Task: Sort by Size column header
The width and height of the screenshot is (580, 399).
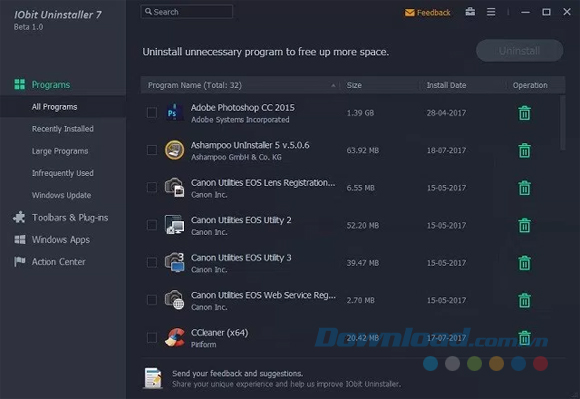Action: click(x=354, y=85)
